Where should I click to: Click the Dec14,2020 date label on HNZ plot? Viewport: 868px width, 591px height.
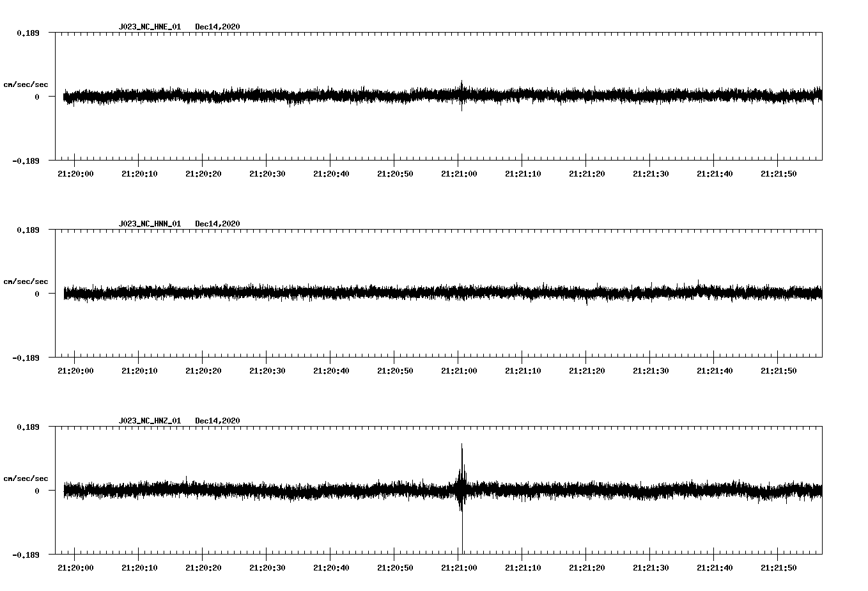[218, 420]
